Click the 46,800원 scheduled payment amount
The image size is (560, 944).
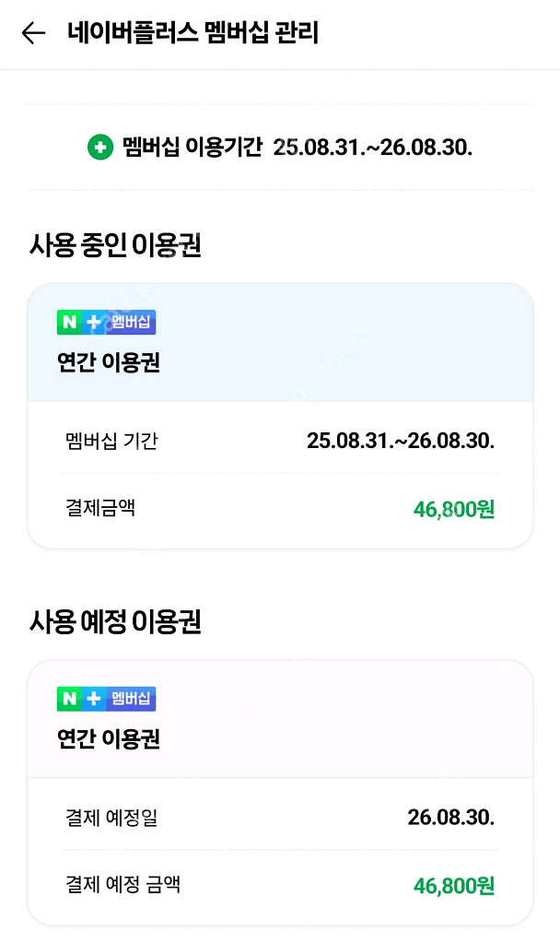click(x=453, y=885)
